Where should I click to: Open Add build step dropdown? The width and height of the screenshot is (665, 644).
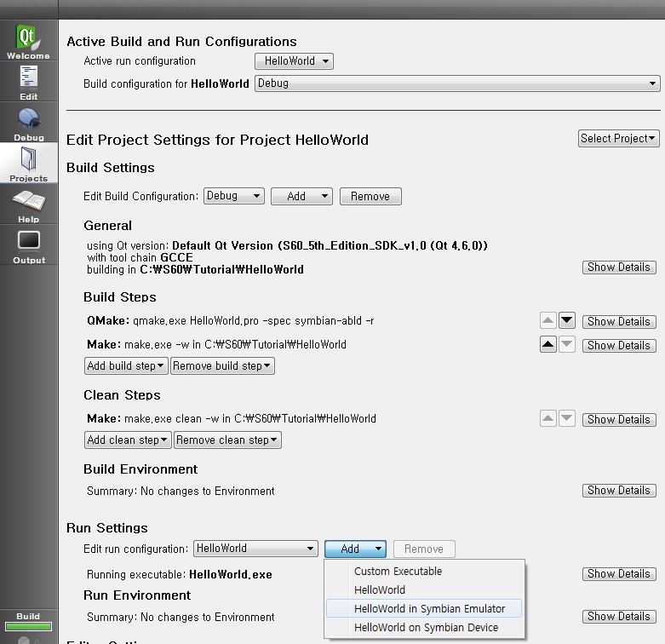pos(126,366)
